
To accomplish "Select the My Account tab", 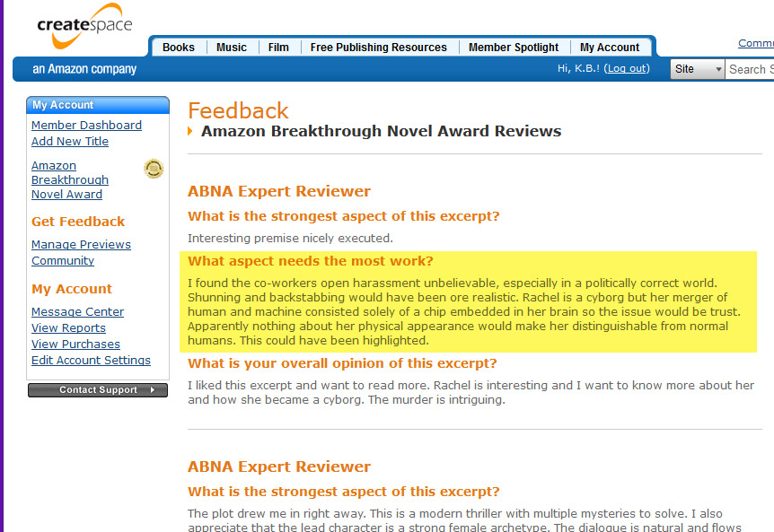I will [x=610, y=48].
